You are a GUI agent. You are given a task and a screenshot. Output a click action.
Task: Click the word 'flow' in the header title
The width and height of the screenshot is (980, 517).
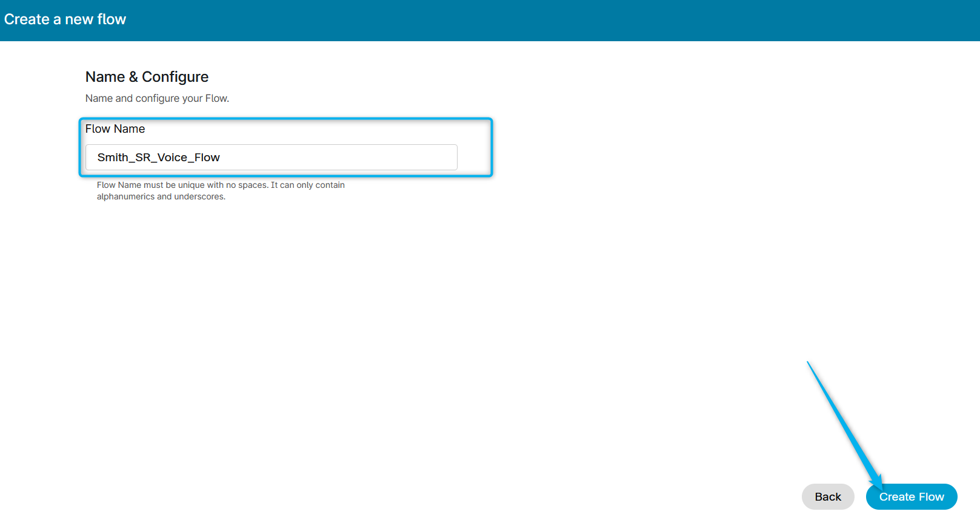(112, 19)
